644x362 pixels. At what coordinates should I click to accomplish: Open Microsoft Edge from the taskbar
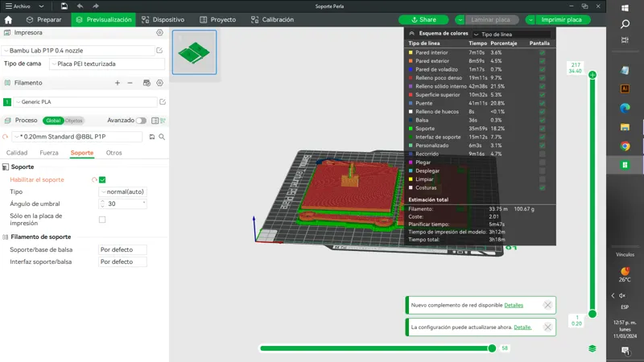pyautogui.click(x=625, y=108)
